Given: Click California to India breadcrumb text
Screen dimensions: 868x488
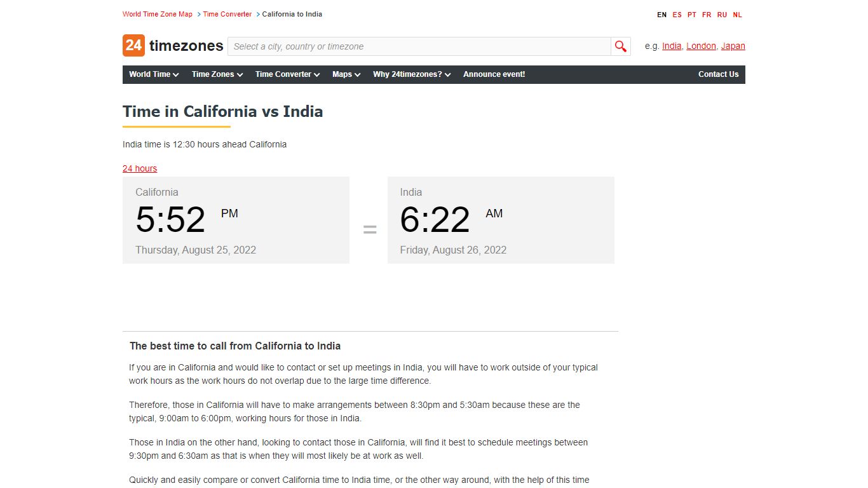Looking at the screenshot, I should [292, 14].
